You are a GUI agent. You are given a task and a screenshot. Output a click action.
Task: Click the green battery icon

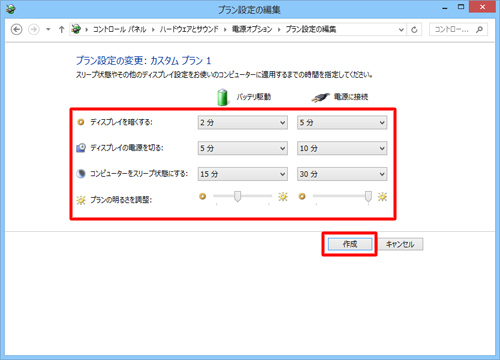[x=222, y=97]
